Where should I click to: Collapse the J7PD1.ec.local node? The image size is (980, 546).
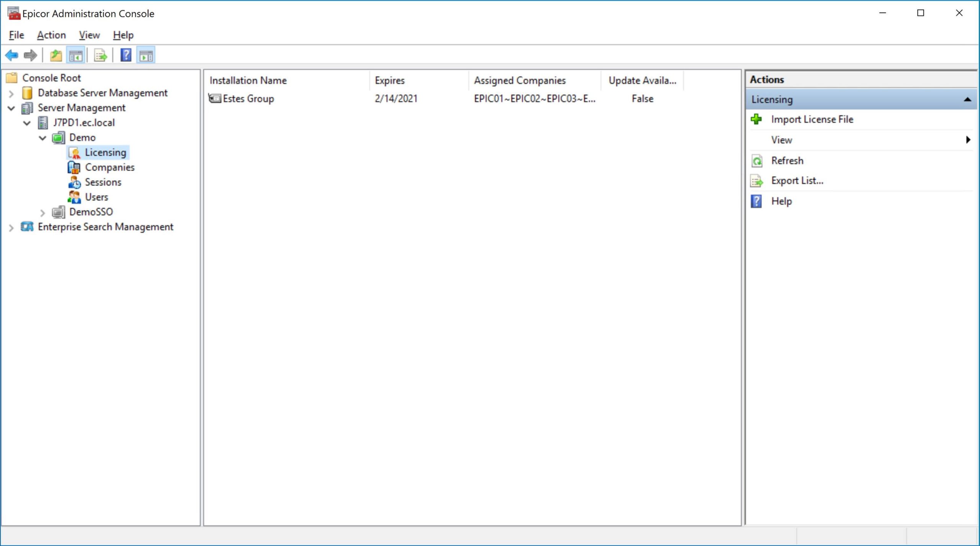point(27,123)
